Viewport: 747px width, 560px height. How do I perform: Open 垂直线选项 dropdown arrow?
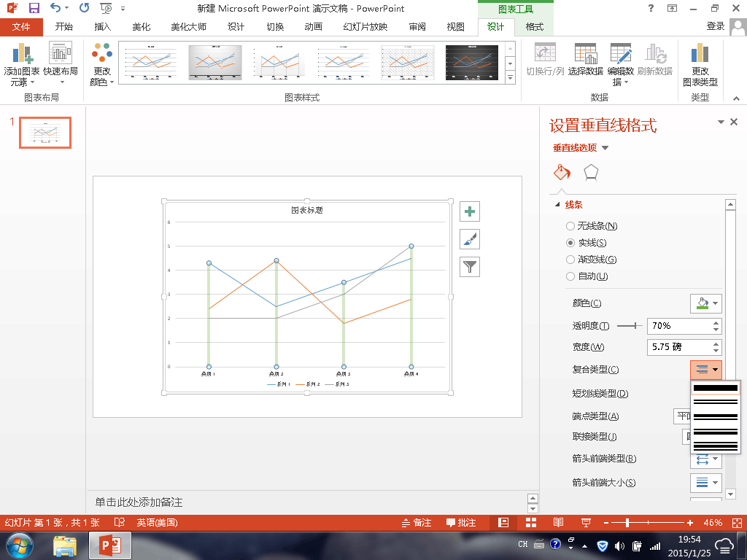pyautogui.click(x=605, y=148)
